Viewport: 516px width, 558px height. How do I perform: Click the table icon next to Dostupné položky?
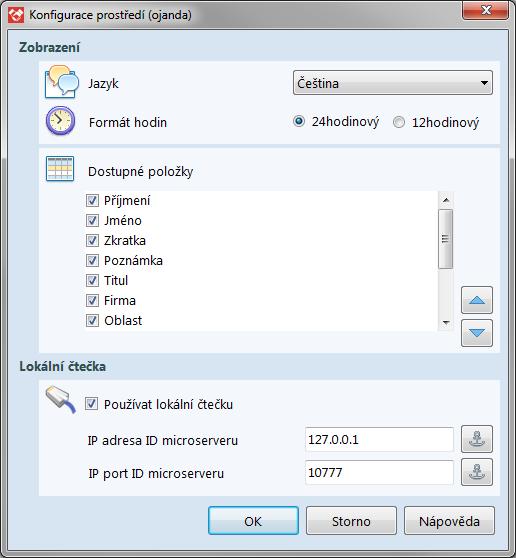click(60, 169)
